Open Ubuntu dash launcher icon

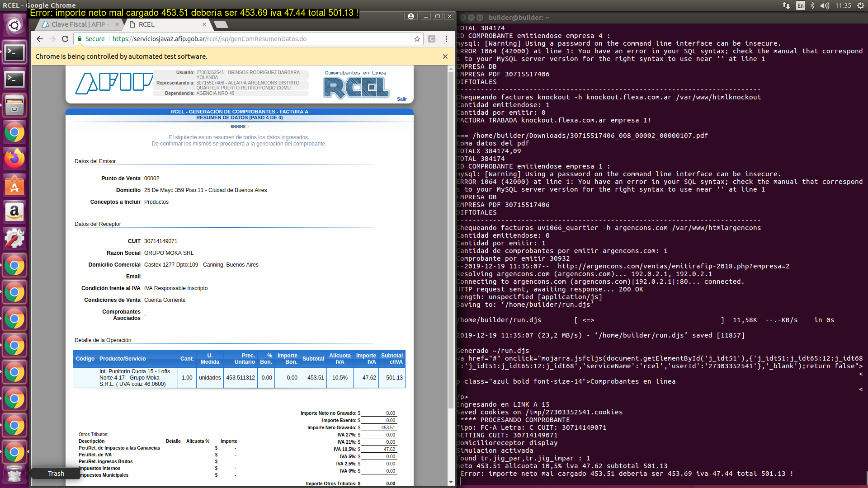click(x=14, y=25)
